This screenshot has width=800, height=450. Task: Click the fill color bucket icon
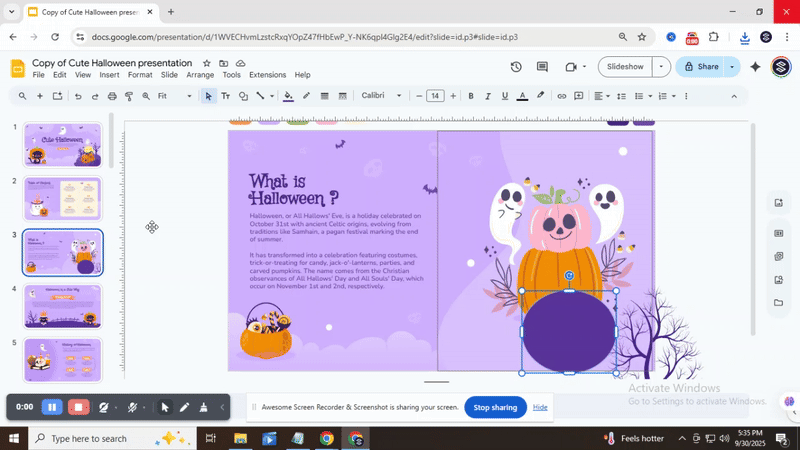289,96
